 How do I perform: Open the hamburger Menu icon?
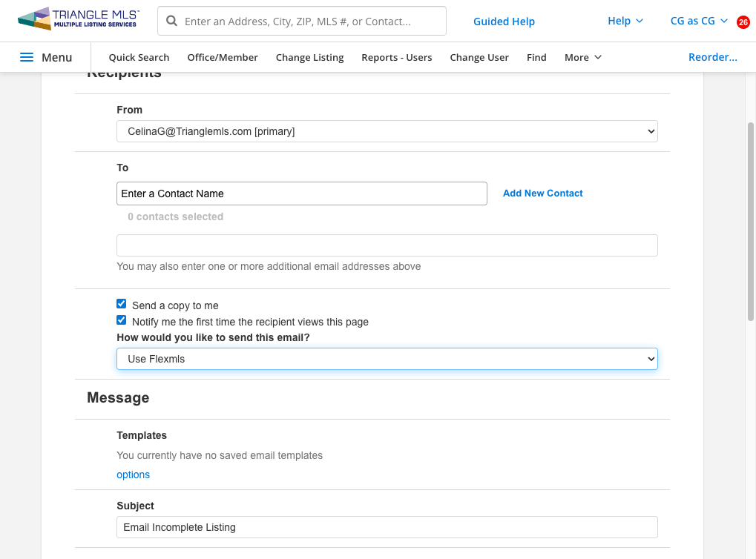27,57
